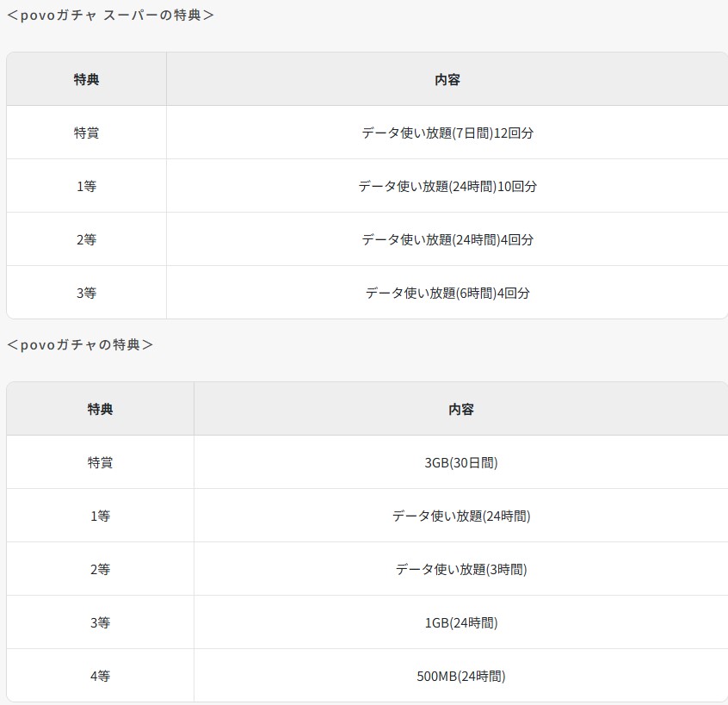
Task: Select 'データ使い放題(6時間)4回分' cell
Action: tap(447, 293)
